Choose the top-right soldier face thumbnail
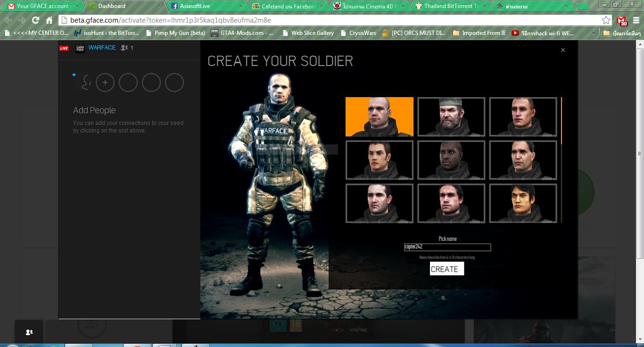 (523, 117)
